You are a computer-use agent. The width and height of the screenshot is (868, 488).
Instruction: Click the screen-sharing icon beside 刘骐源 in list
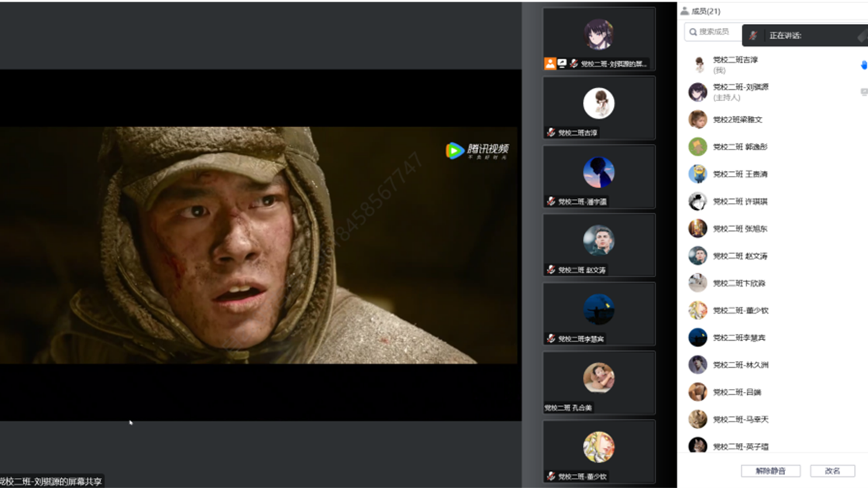pos(864,92)
